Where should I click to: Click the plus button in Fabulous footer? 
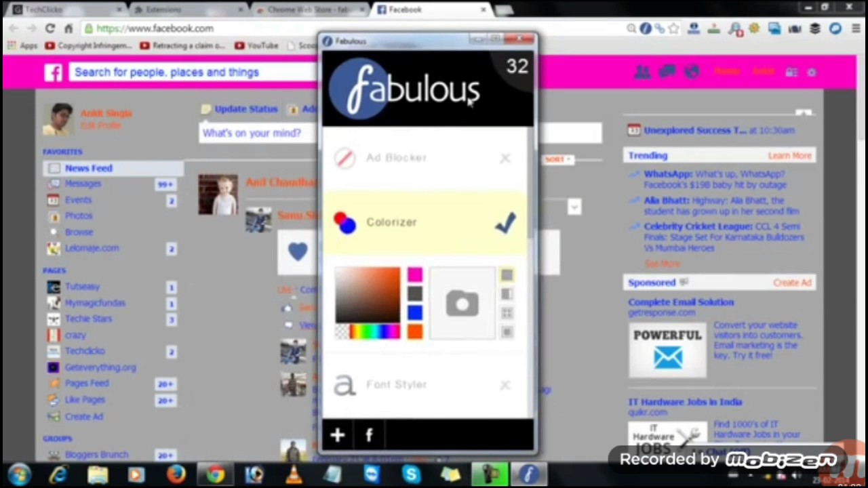(338, 435)
